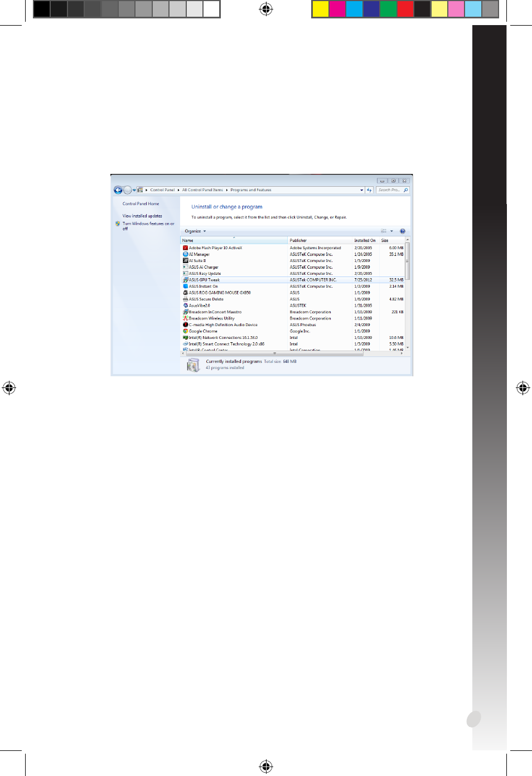Sort by the Installed On column header
532x776 pixels.
365,240
